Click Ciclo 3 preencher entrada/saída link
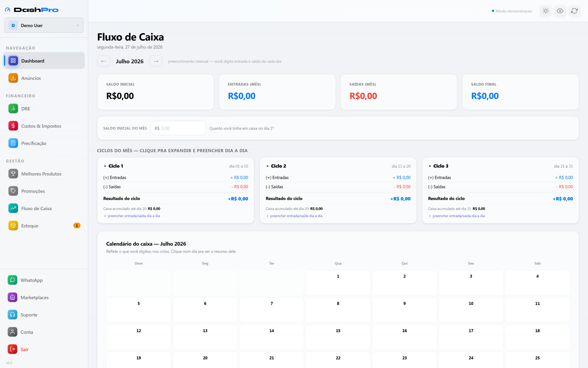 tap(457, 216)
